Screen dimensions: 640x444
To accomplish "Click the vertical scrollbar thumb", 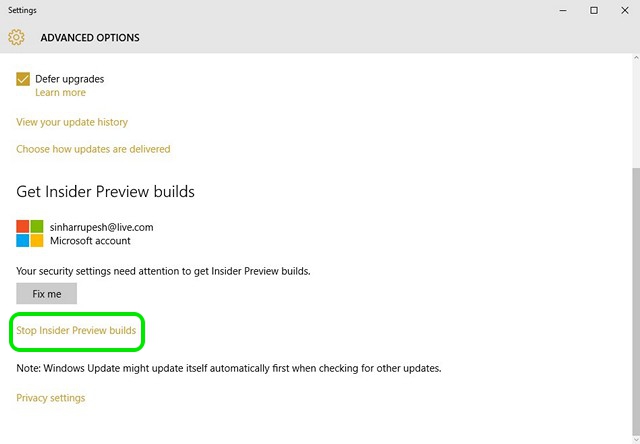I will pos(636,301).
